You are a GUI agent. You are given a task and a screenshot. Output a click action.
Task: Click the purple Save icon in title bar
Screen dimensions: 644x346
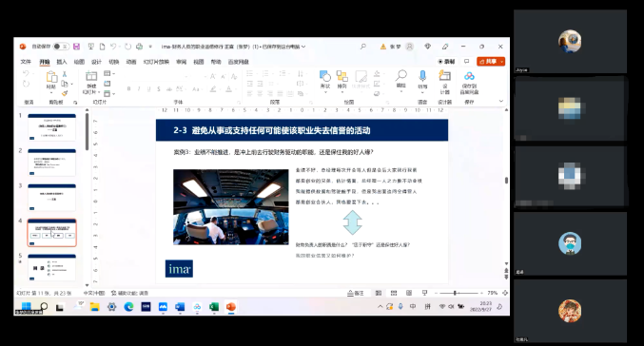click(76, 47)
